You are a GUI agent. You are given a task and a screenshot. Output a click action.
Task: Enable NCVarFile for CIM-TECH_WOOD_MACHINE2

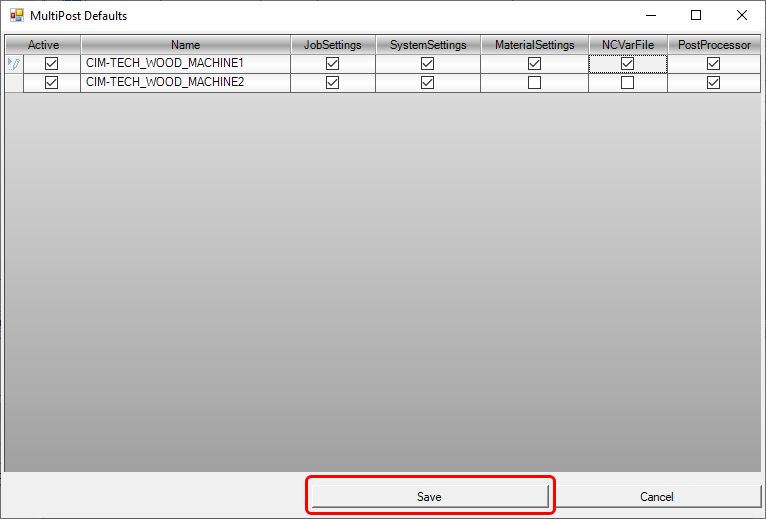click(627, 83)
